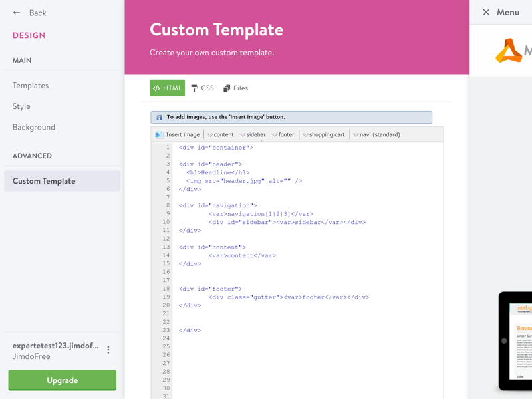Viewport: 532px width, 399px height.
Task: Click the Insert image icon
Action: (x=159, y=135)
